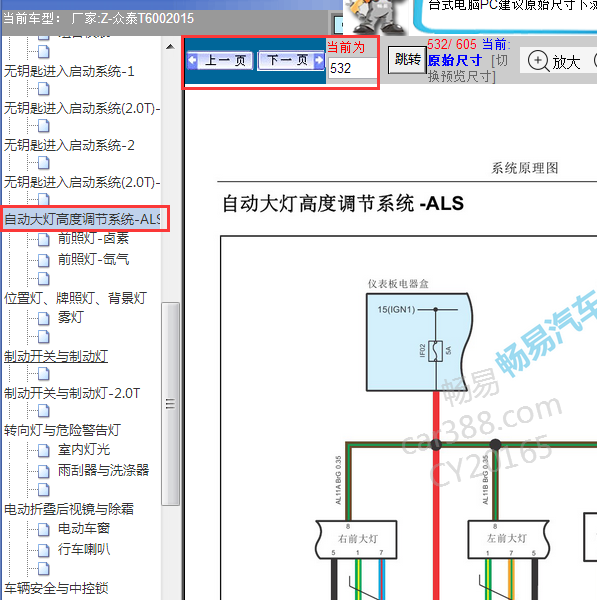Screen dimensions: 597x600
Task: Click page icon beside 电动车窗
Action: tap(44, 530)
